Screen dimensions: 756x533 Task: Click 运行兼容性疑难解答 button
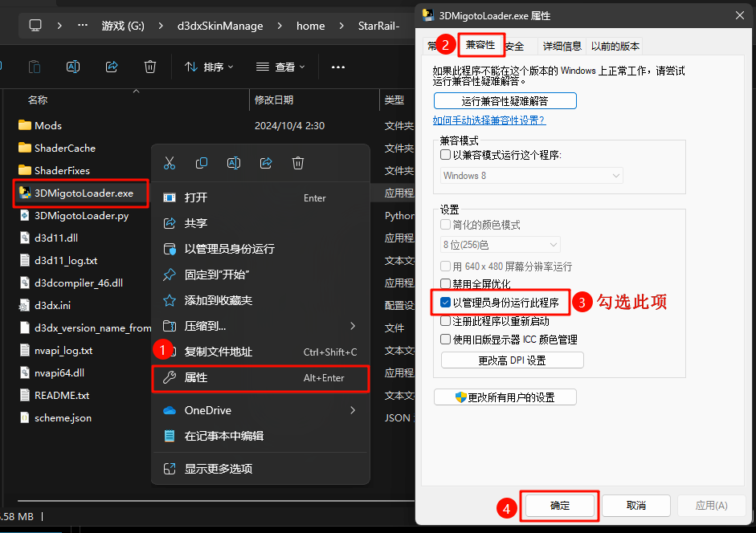click(505, 101)
